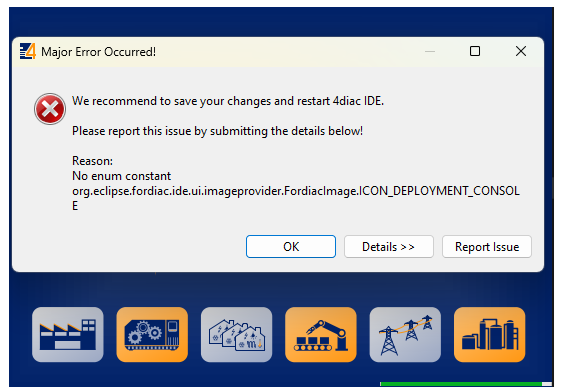
Task: Click the "Please report this issue" message
Action: click(217, 131)
